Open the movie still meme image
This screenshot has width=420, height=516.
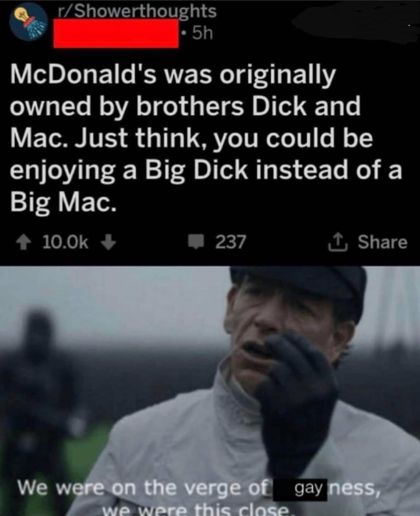coord(210,391)
